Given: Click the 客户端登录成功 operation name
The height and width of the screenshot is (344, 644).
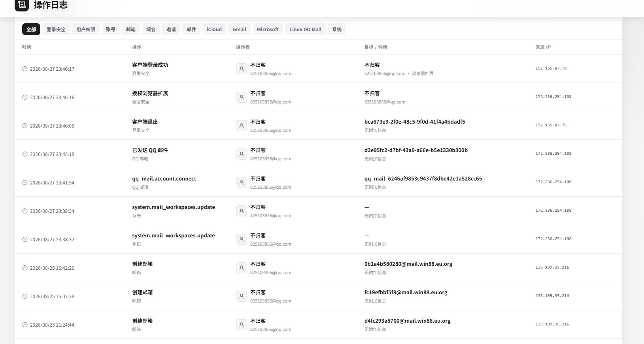Looking at the screenshot, I should pyautogui.click(x=150, y=65).
